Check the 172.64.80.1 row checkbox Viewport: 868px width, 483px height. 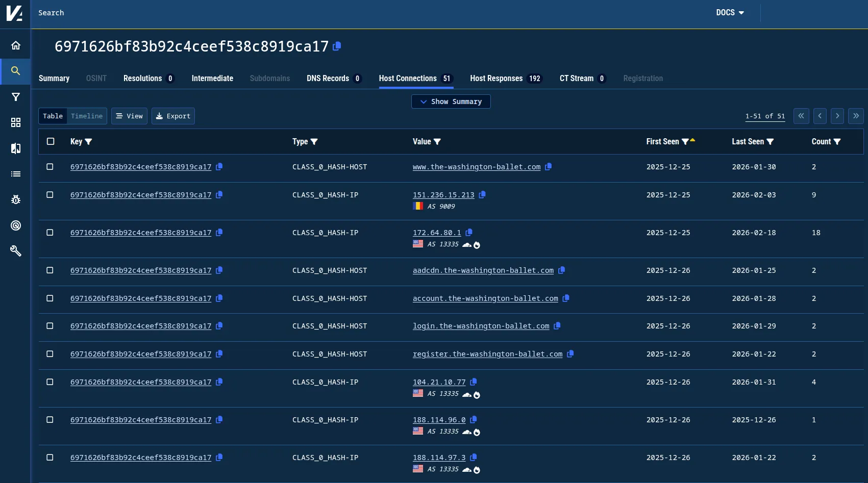(x=50, y=233)
